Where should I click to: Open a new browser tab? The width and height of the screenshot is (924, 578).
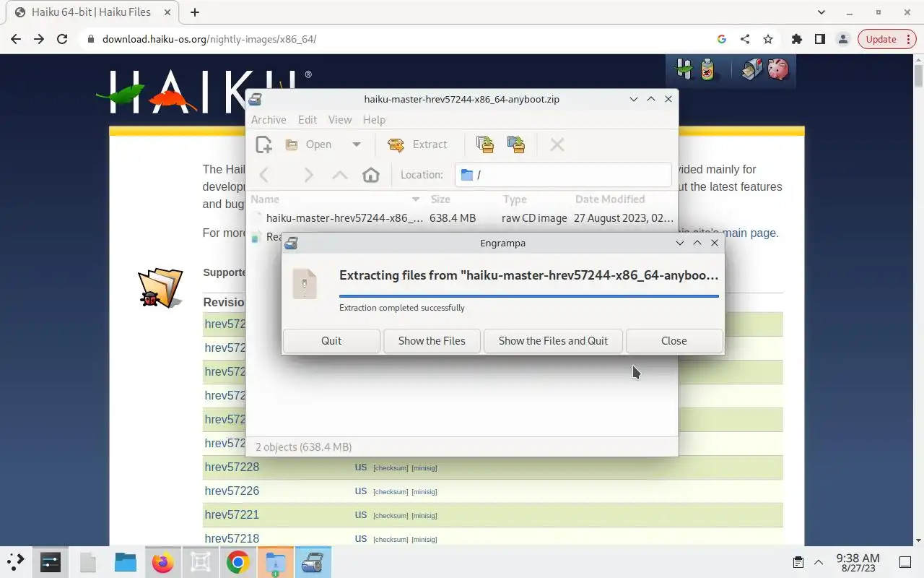coord(195,12)
